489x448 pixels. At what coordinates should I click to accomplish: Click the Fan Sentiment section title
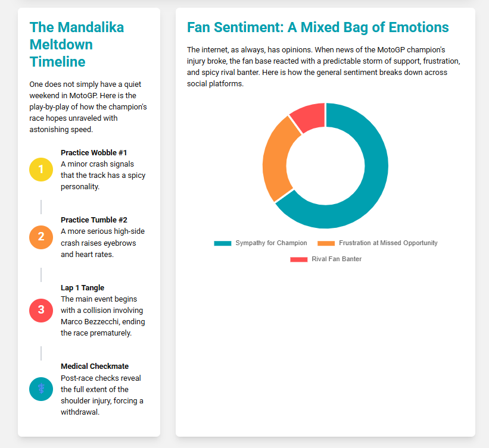click(x=317, y=27)
